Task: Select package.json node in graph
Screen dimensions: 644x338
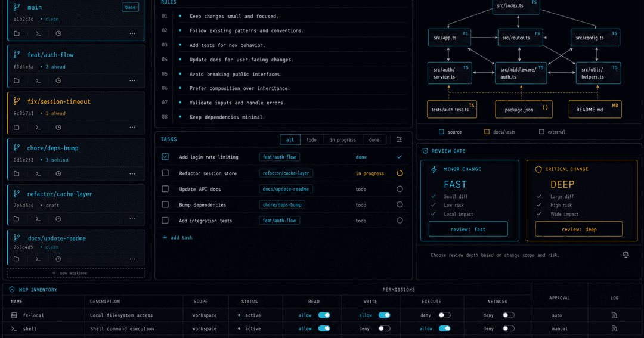Action: (524, 110)
